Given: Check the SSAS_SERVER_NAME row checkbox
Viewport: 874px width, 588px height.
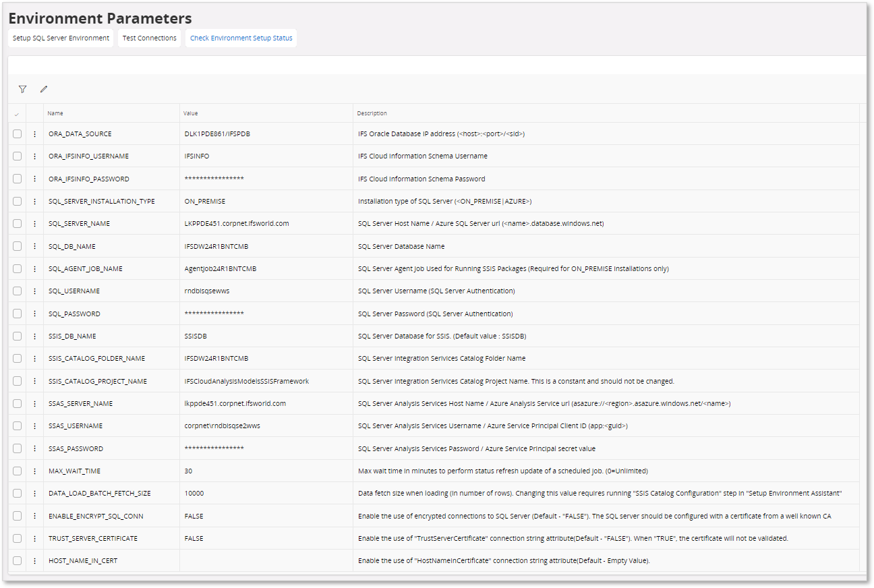Looking at the screenshot, I should pos(17,403).
